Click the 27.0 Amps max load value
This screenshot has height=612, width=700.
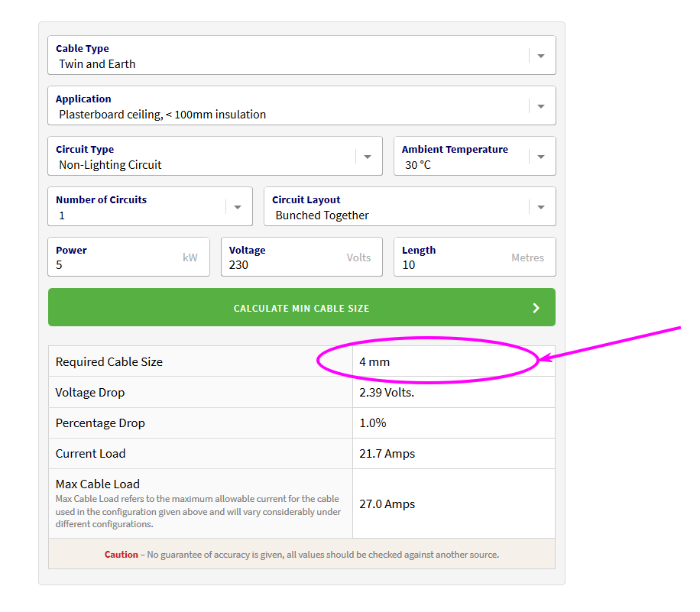coord(387,504)
